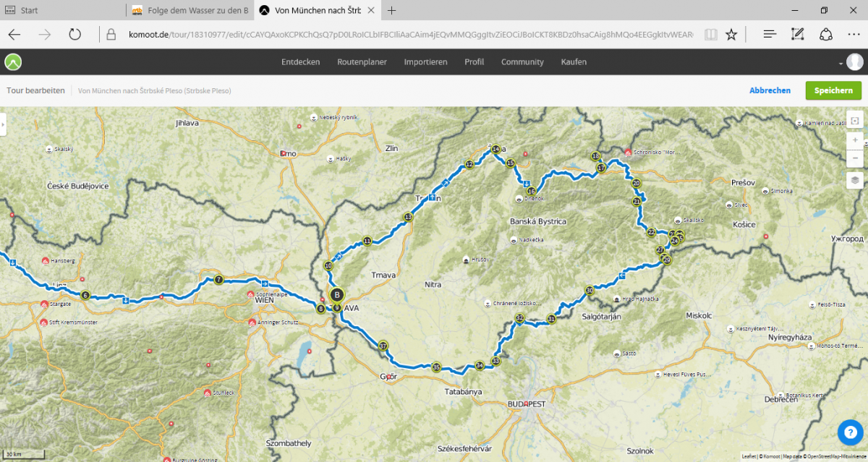Click the B endpoint marker near Bratislava

(336, 294)
